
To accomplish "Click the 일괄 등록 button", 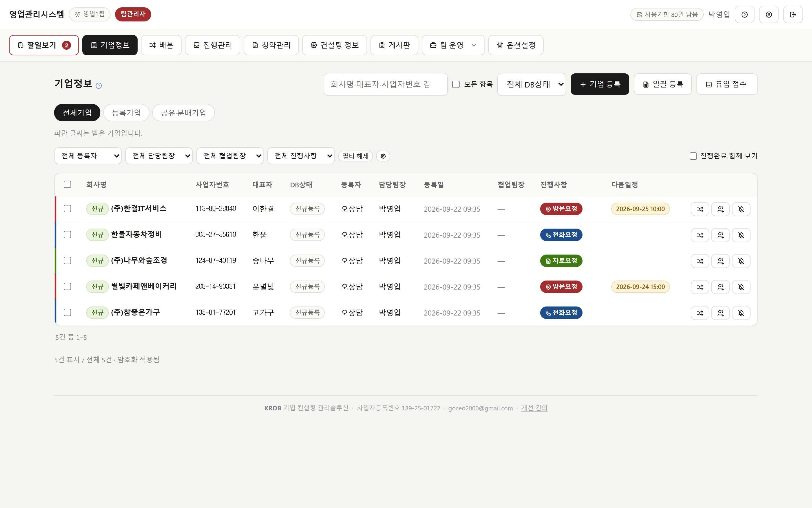I will click(x=663, y=84).
